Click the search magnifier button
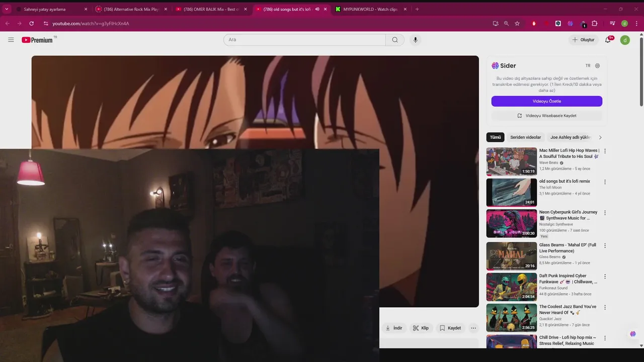Image resolution: width=644 pixels, height=362 pixels. click(395, 40)
